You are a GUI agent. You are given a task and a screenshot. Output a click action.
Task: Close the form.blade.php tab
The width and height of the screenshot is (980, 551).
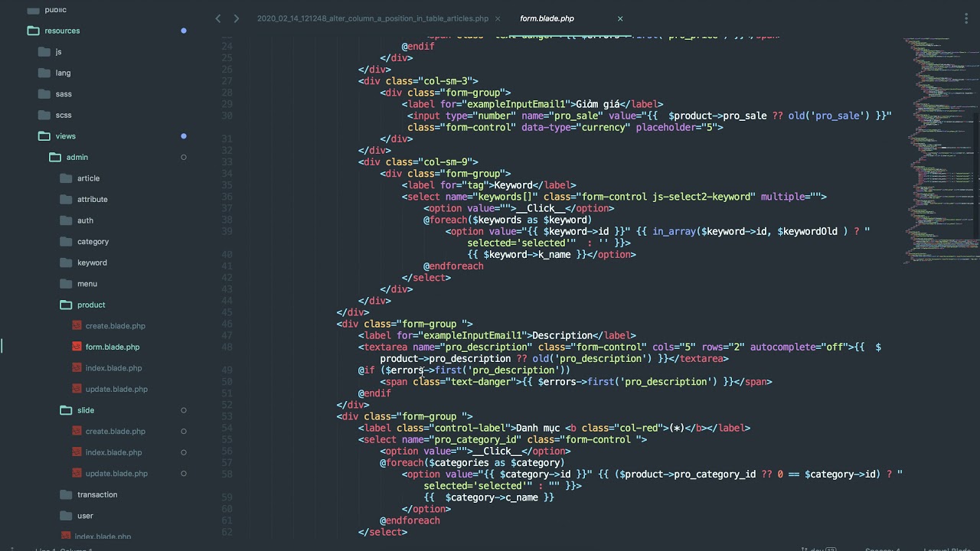620,18
